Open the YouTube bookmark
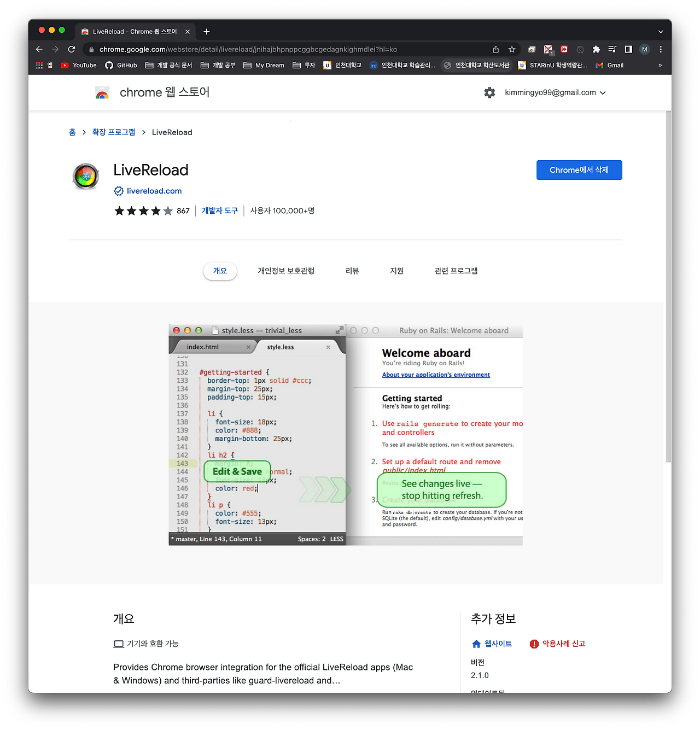The height and width of the screenshot is (730, 700). click(78, 65)
